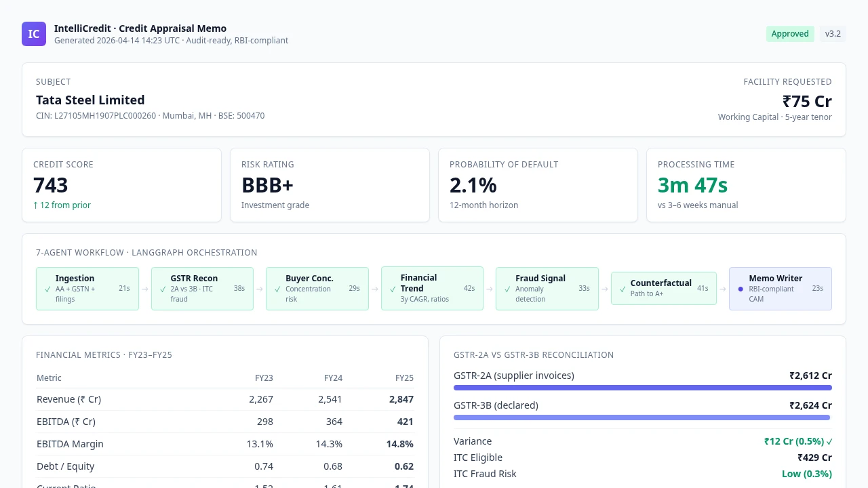Select the Revenue (₹ Cr) row label
The height and width of the screenshot is (488, 868).
[x=68, y=399]
